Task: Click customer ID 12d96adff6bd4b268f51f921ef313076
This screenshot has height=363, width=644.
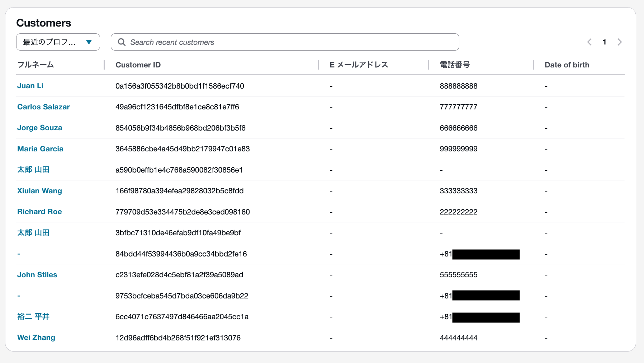Action: tap(178, 338)
